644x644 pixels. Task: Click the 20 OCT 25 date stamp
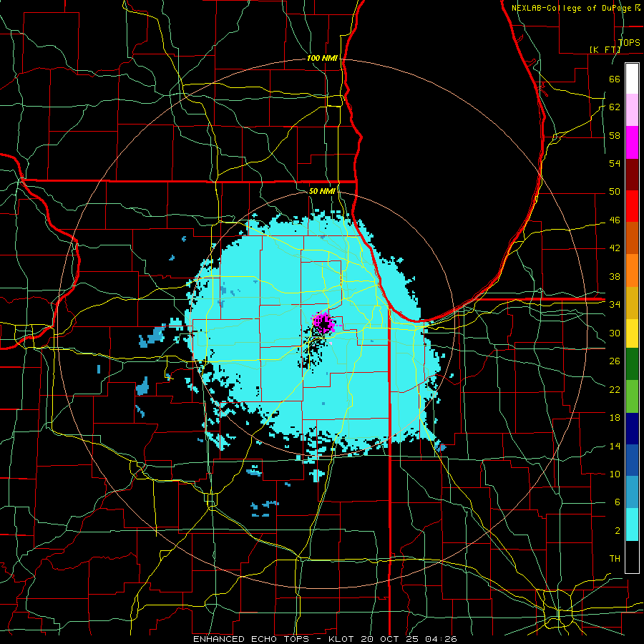[x=391, y=639]
